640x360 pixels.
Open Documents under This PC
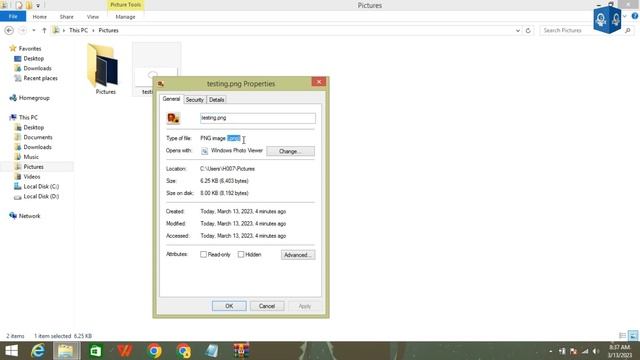[x=38, y=137]
